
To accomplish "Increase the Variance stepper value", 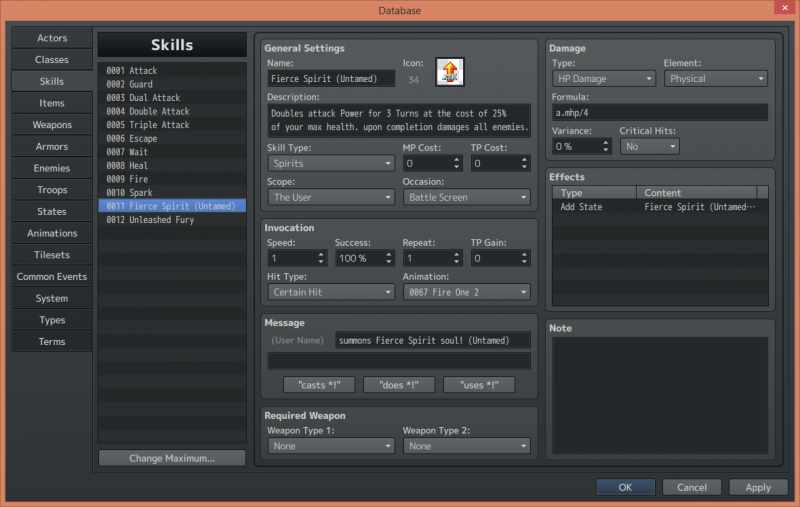I will coord(606,143).
